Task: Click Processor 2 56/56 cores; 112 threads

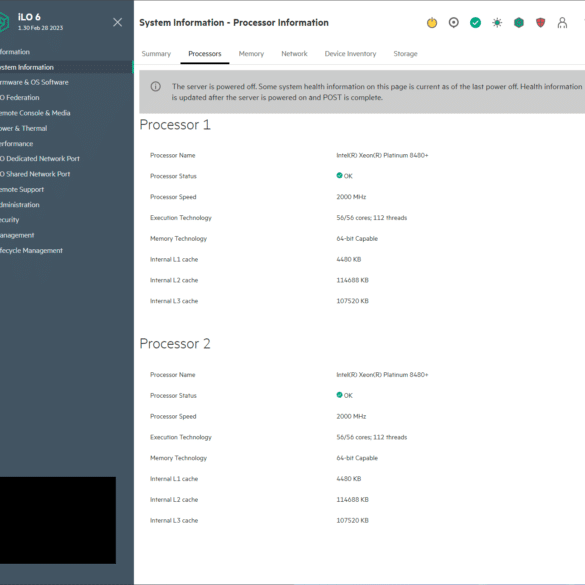Action: click(x=372, y=437)
